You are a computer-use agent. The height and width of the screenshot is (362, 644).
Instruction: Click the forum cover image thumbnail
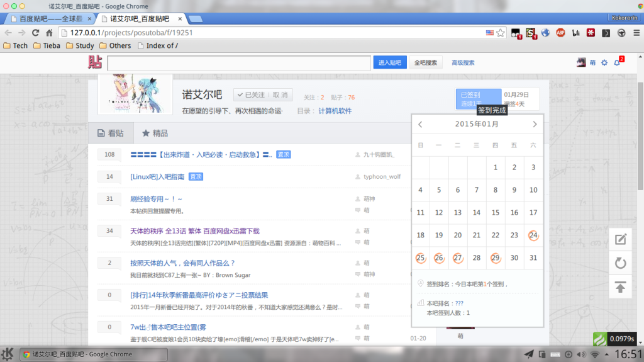(135, 94)
